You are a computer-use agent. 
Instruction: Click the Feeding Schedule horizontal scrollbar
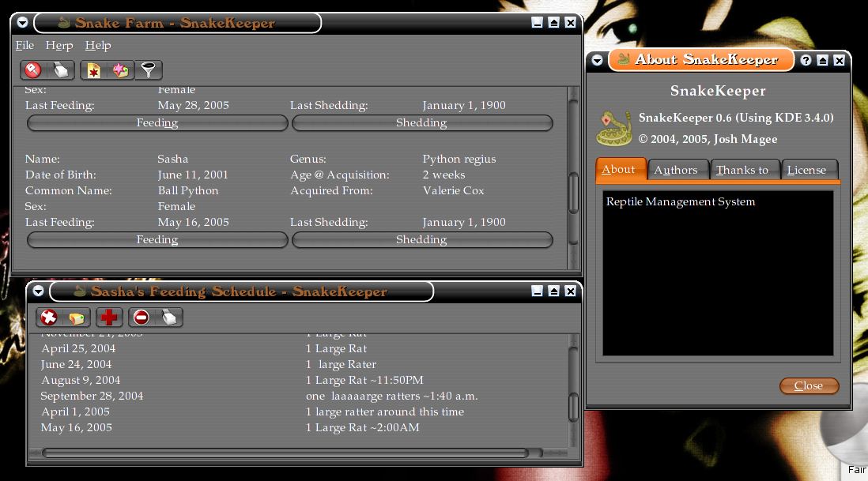point(298,453)
